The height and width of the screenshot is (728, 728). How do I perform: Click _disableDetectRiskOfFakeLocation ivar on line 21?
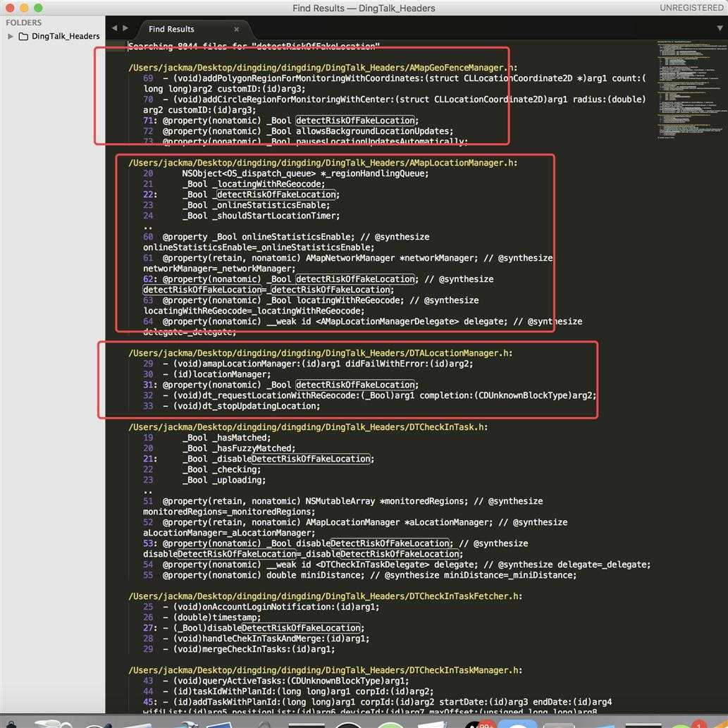[259, 459]
